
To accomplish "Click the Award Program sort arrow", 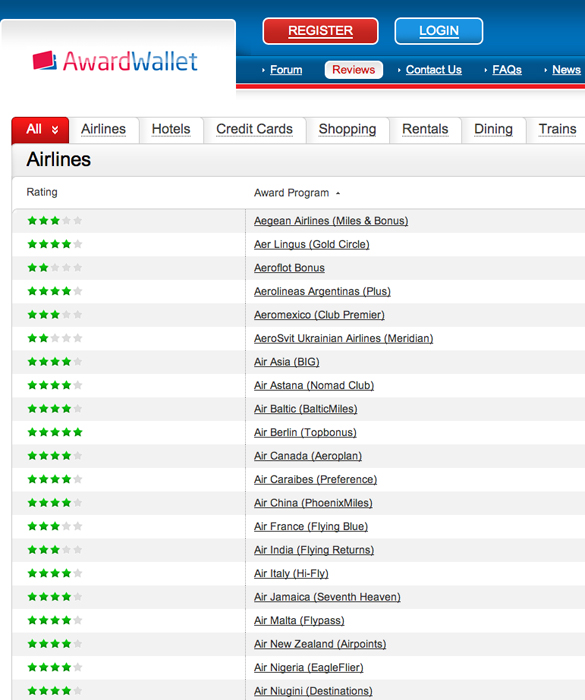I will pos(338,193).
